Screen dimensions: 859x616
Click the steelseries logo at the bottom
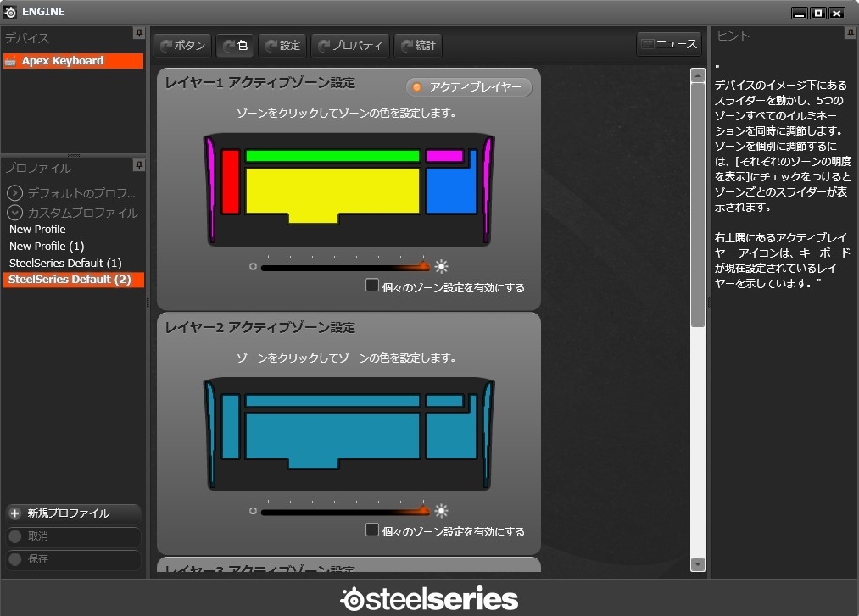coord(429,598)
